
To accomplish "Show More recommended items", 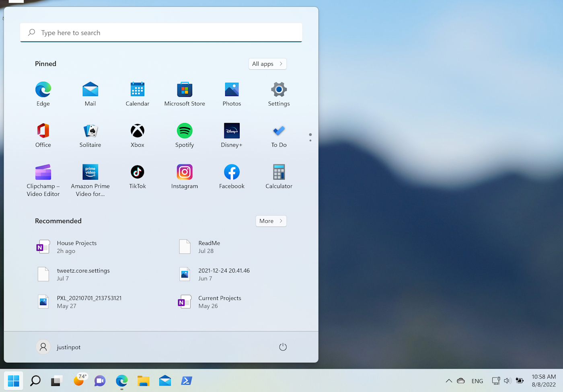I will click(271, 221).
